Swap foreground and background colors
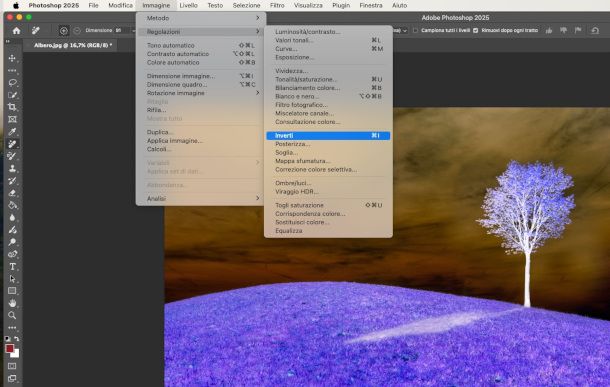 [x=17, y=339]
